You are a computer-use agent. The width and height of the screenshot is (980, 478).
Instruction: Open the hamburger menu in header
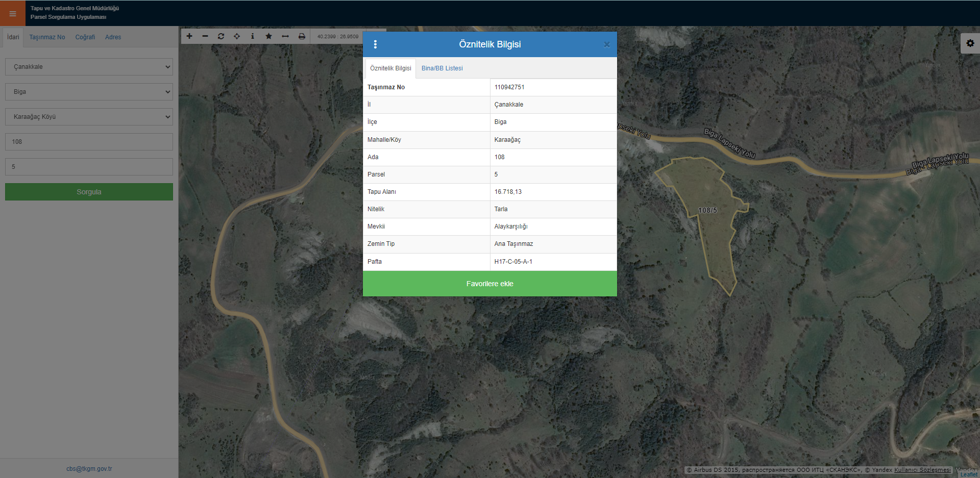tap(13, 13)
